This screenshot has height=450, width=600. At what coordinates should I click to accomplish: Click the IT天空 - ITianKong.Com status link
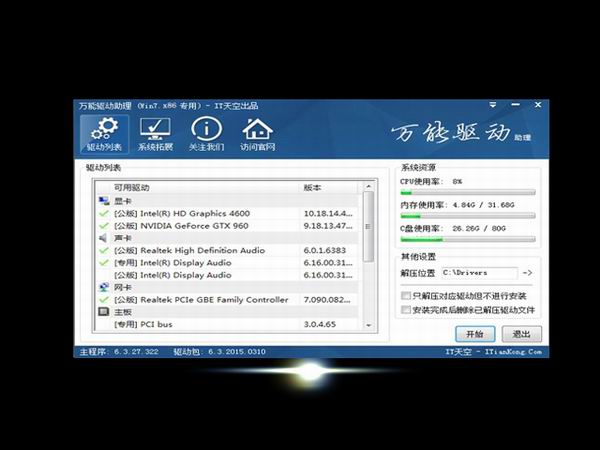tap(494, 352)
